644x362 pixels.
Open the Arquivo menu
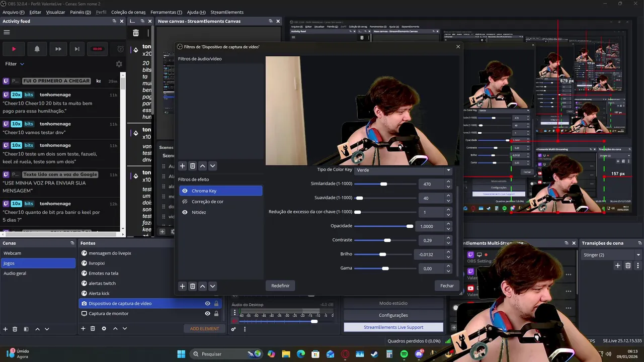point(14,12)
